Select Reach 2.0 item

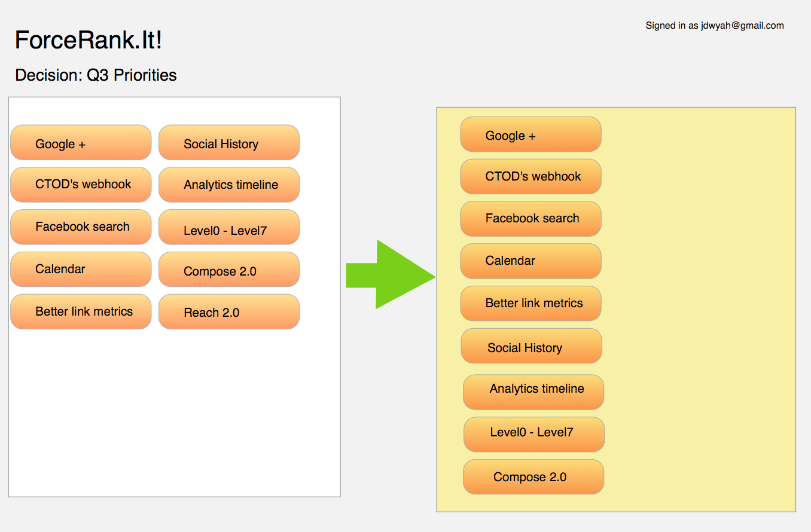tap(228, 312)
